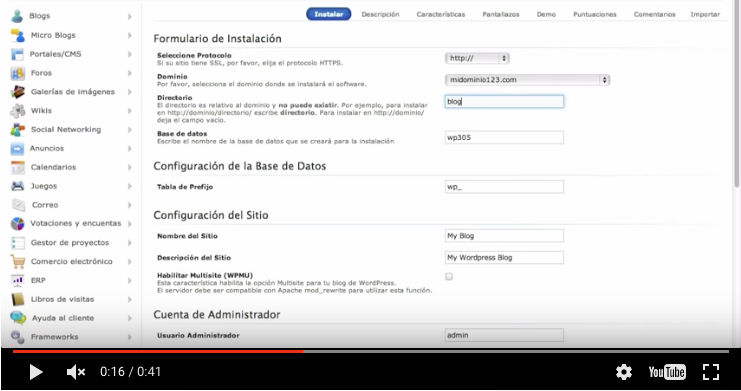
Task: Focus the Directorio field containing blog
Action: coord(504,101)
